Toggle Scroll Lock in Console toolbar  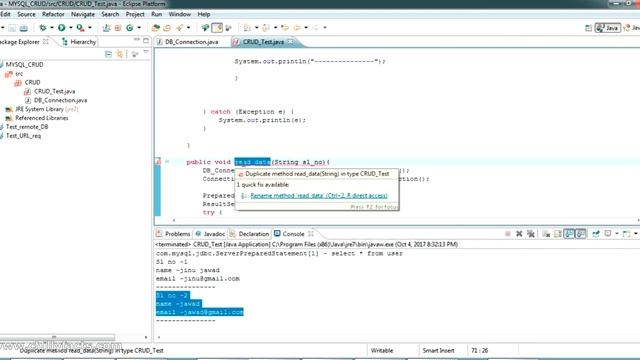[x=558, y=234]
